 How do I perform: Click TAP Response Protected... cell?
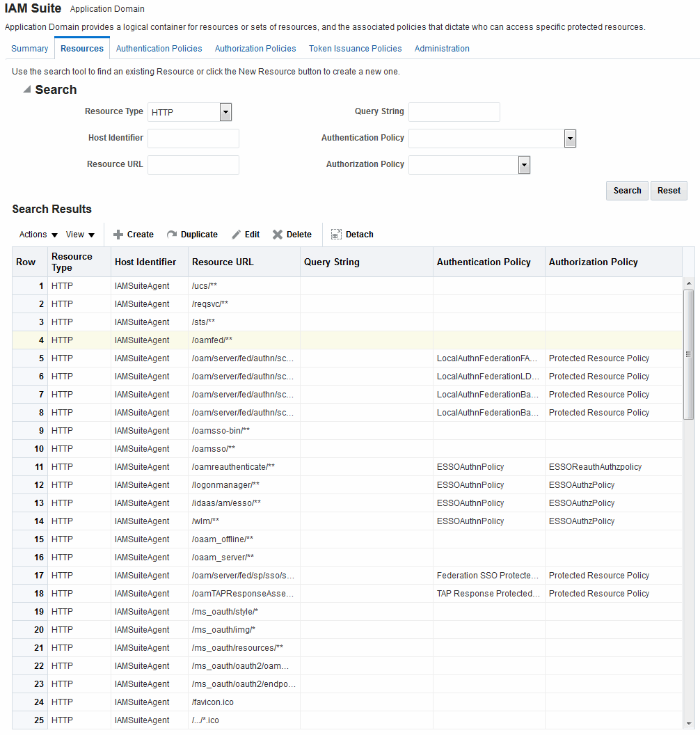tap(488, 594)
